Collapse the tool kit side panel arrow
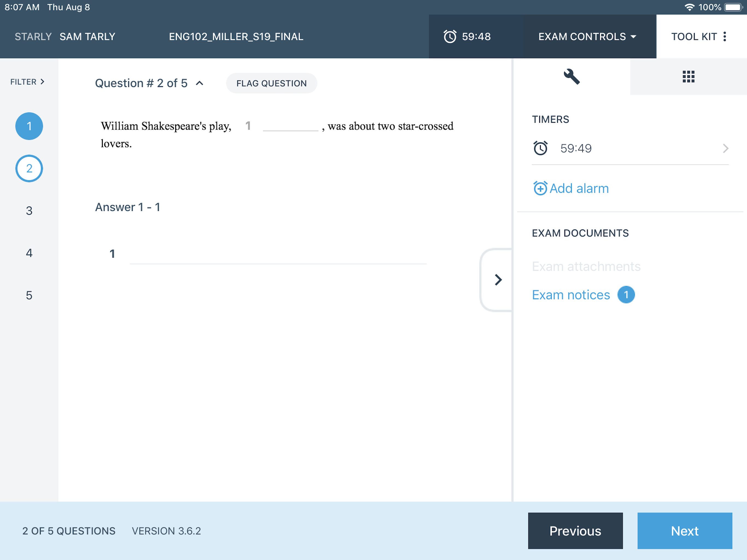The width and height of the screenshot is (747, 560). coord(498,280)
